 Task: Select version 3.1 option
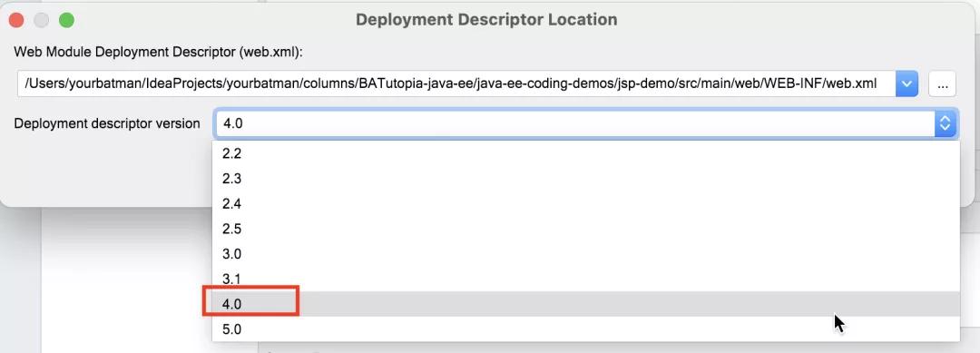coord(585,279)
